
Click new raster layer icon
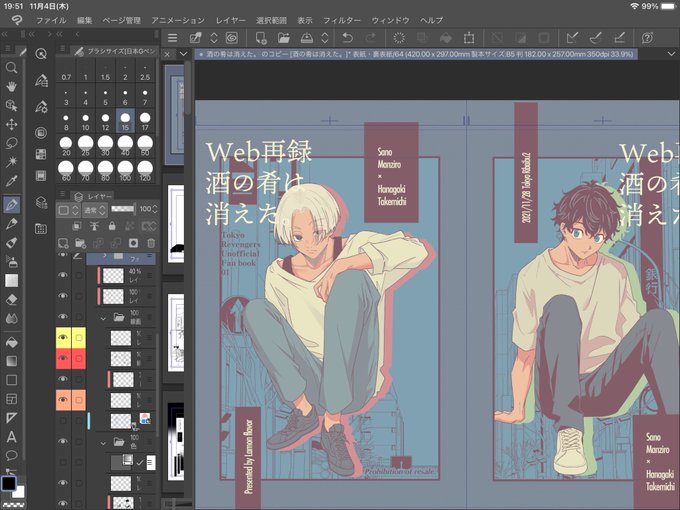pos(63,243)
